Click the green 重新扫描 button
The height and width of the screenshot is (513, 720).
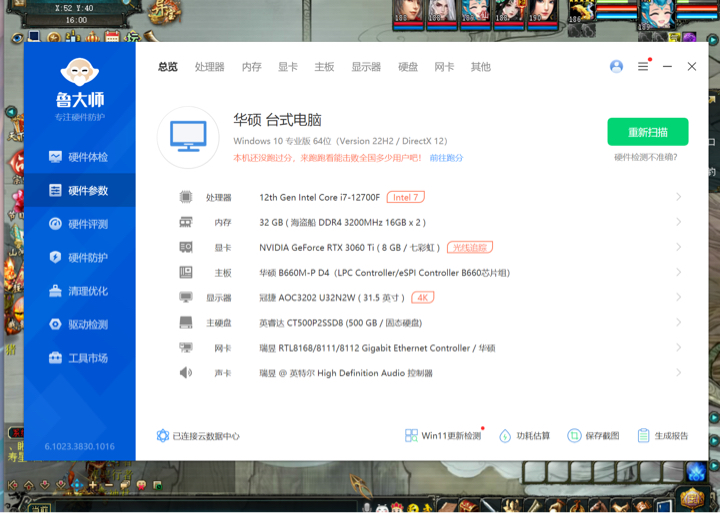[647, 132]
